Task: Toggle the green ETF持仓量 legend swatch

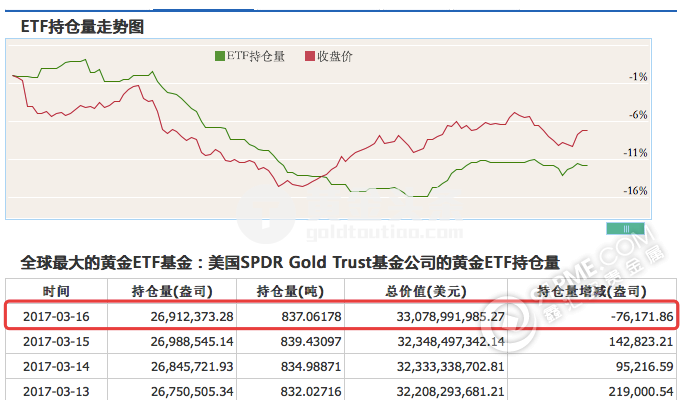Action: click(x=220, y=56)
